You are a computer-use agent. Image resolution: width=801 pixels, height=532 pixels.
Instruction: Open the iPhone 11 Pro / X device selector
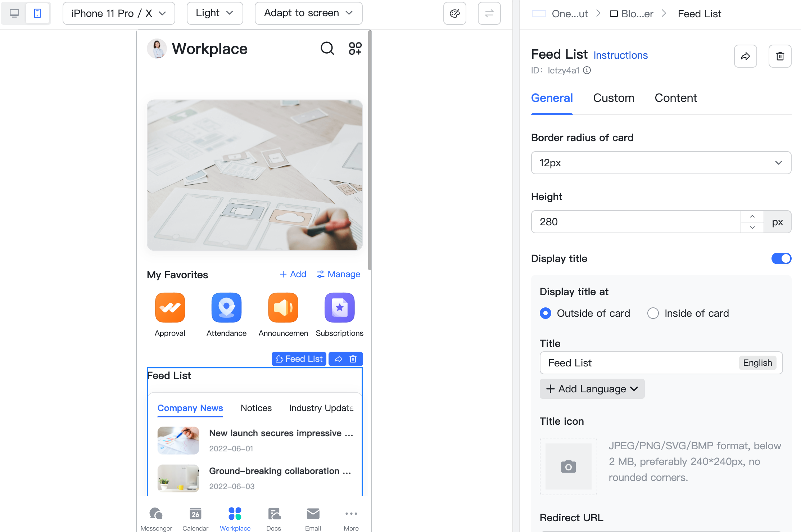point(119,13)
